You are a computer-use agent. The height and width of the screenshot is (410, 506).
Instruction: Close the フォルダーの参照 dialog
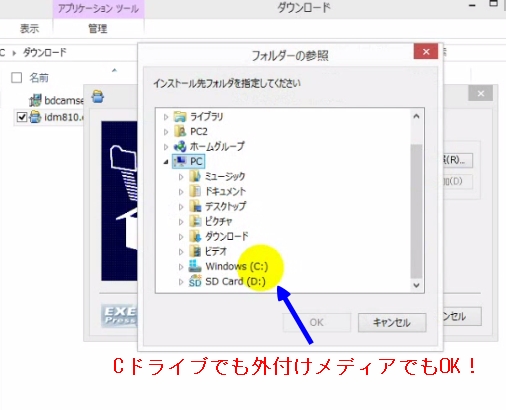(x=426, y=52)
